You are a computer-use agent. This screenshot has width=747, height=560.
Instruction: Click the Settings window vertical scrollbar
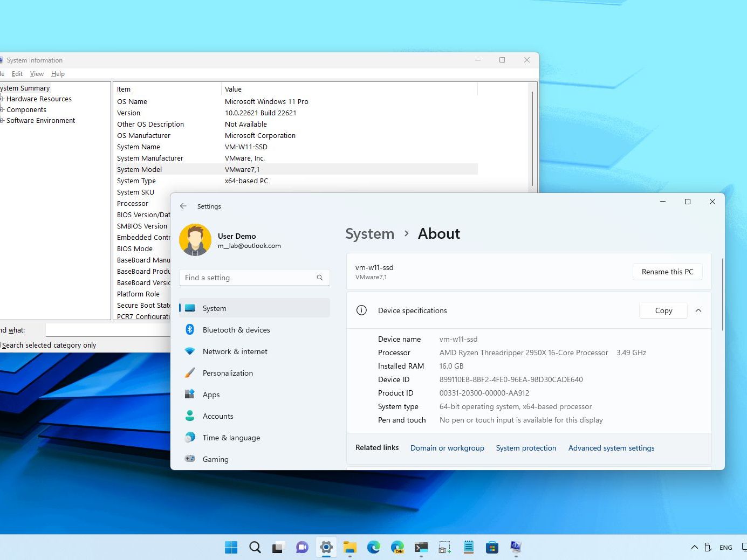pyautogui.click(x=722, y=294)
